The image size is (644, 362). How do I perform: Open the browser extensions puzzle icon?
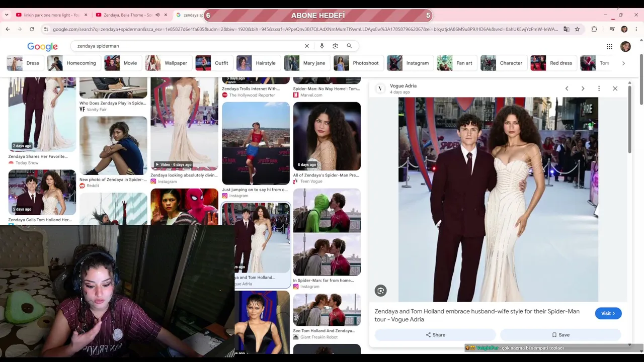(x=594, y=29)
